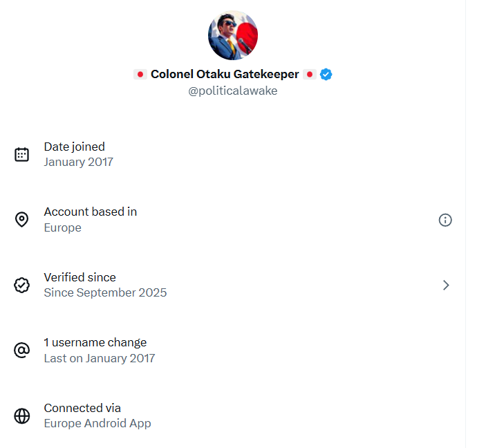477x448 pixels.
Task: Click the Colonel Otaku Gatekeeper display name
Action: pos(225,74)
